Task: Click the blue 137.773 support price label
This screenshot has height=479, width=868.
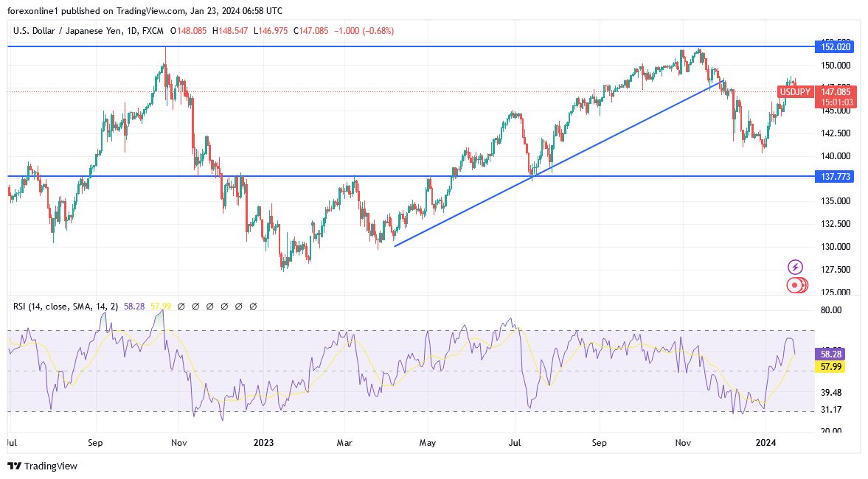Action: tap(834, 177)
